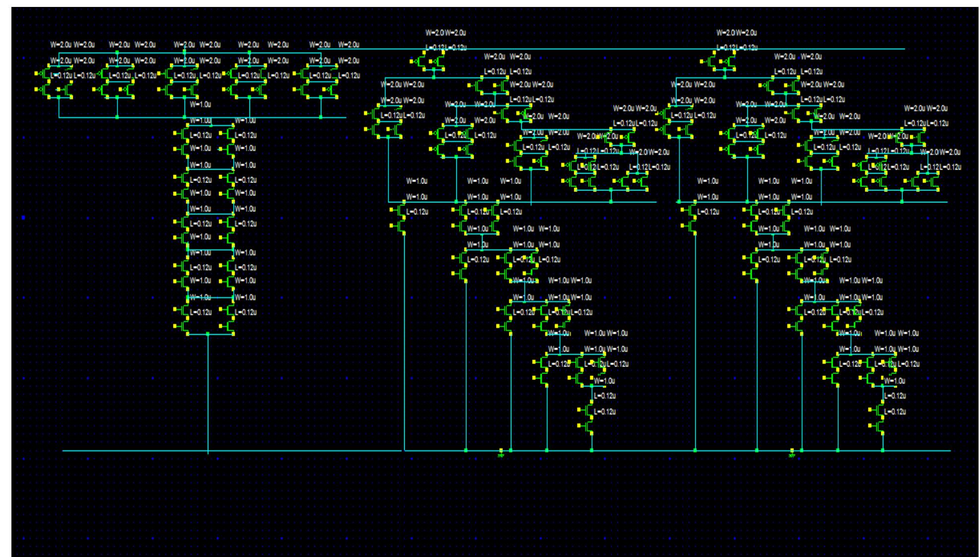Select horizontal output wire under left block's PMOS pairs
This screenshot has width=980, height=557.
tap(202, 117)
